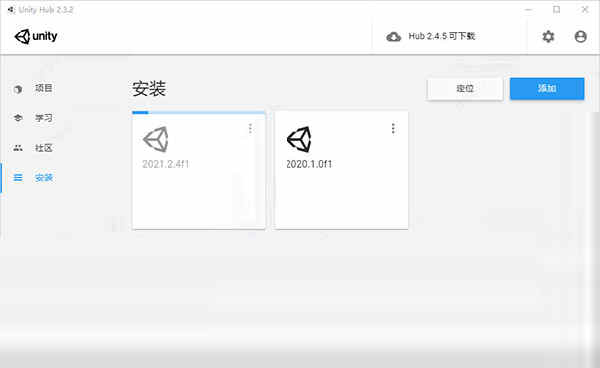The height and width of the screenshot is (368, 600).
Task: Open three-dot menu for 2020.1.0f1
Action: [393, 129]
